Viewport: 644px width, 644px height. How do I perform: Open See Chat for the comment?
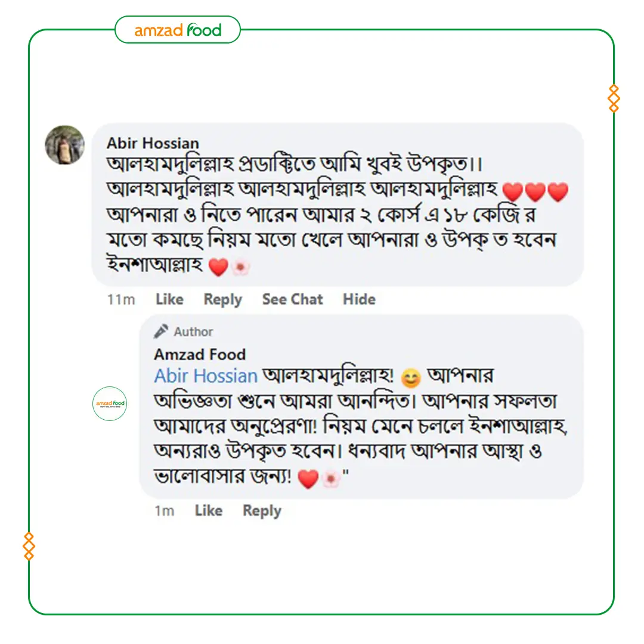click(x=292, y=299)
